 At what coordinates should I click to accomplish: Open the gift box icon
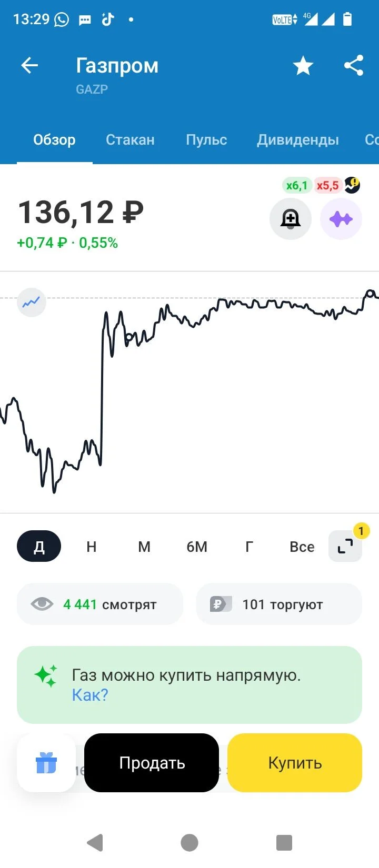(x=46, y=763)
